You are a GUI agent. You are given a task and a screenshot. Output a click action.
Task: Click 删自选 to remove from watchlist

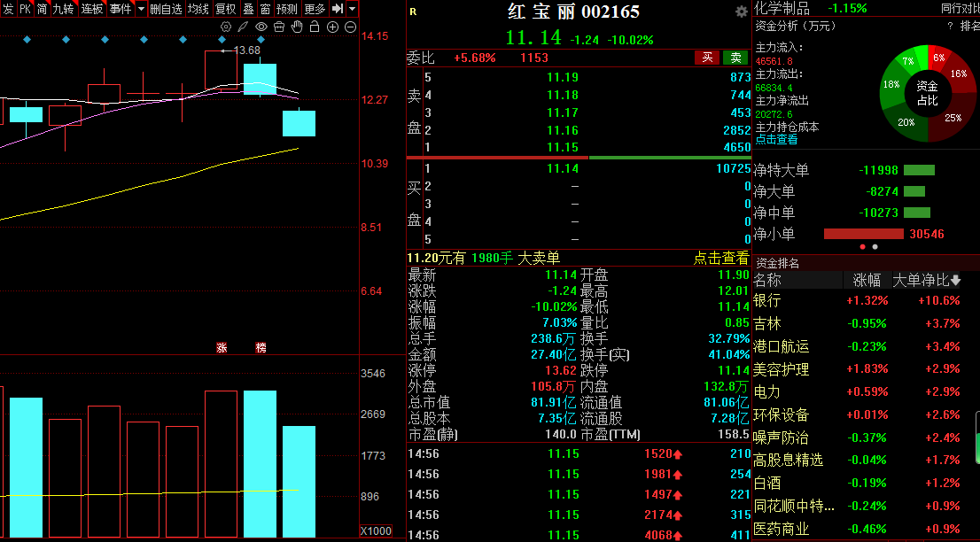(x=167, y=9)
